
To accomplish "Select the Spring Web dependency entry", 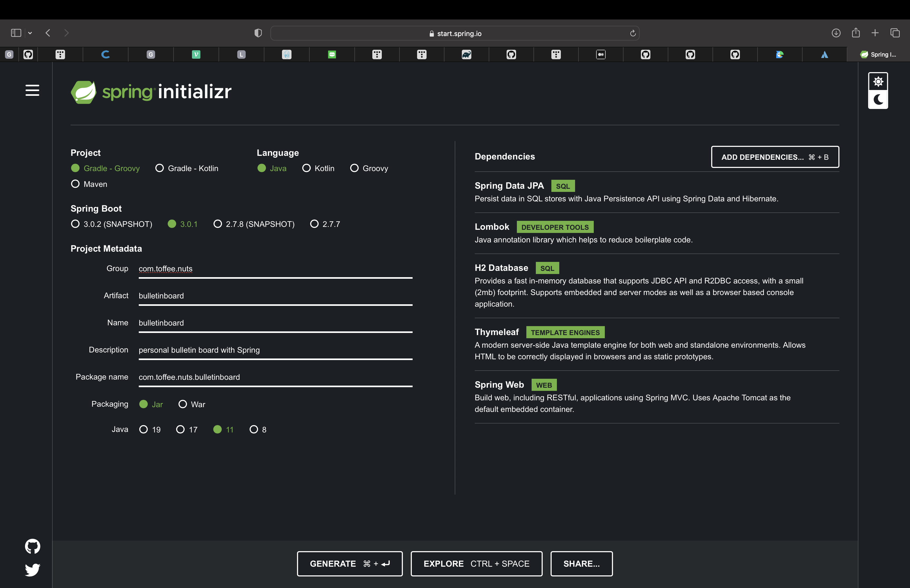I will click(656, 397).
